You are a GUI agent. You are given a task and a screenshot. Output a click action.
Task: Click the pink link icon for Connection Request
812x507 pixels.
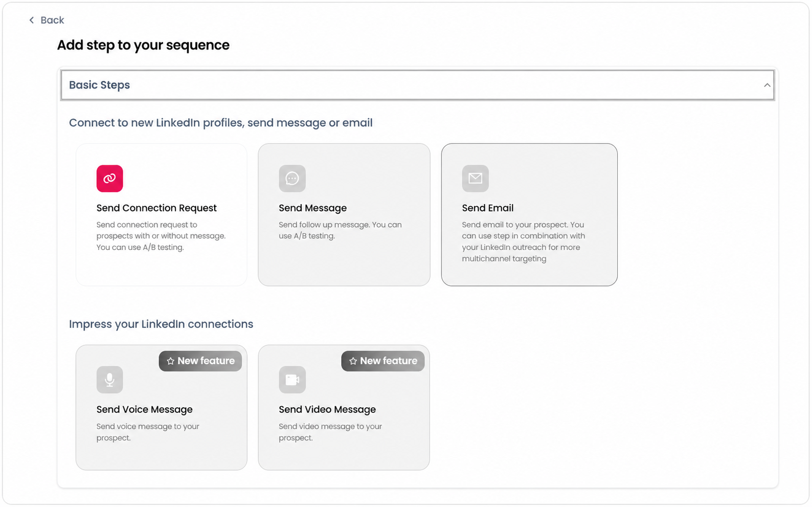click(109, 179)
